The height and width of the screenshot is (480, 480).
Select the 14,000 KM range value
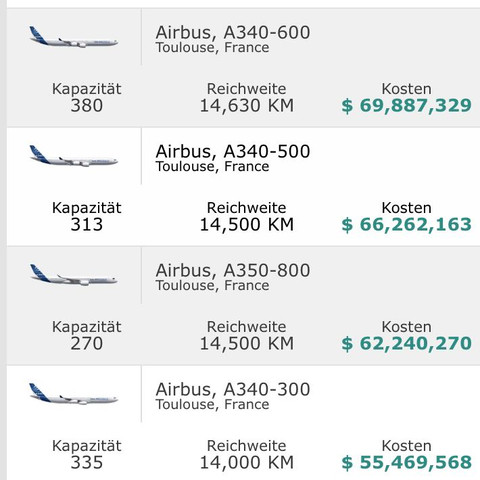[247, 463]
